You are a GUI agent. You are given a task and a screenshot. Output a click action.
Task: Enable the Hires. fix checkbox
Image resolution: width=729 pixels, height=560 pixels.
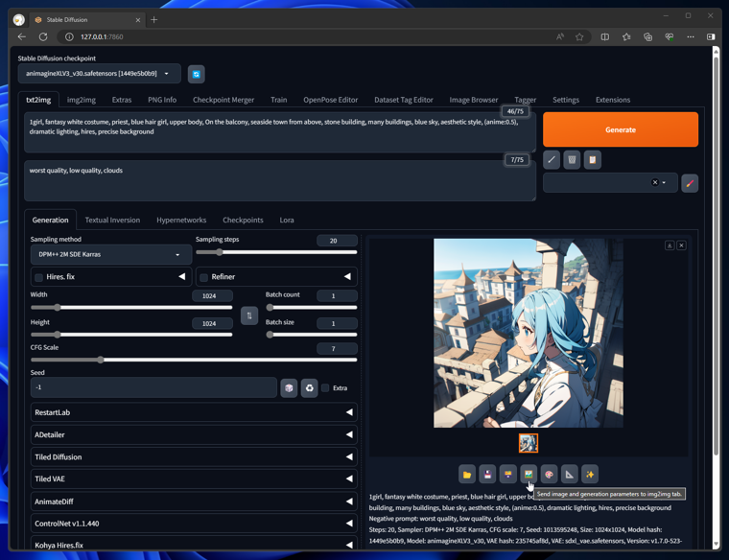[x=39, y=277]
